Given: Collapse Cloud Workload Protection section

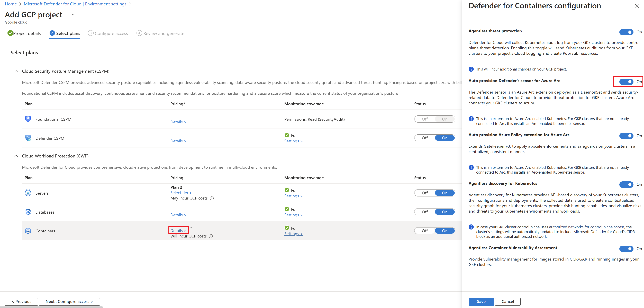Looking at the screenshot, I should pyautogui.click(x=16, y=156).
